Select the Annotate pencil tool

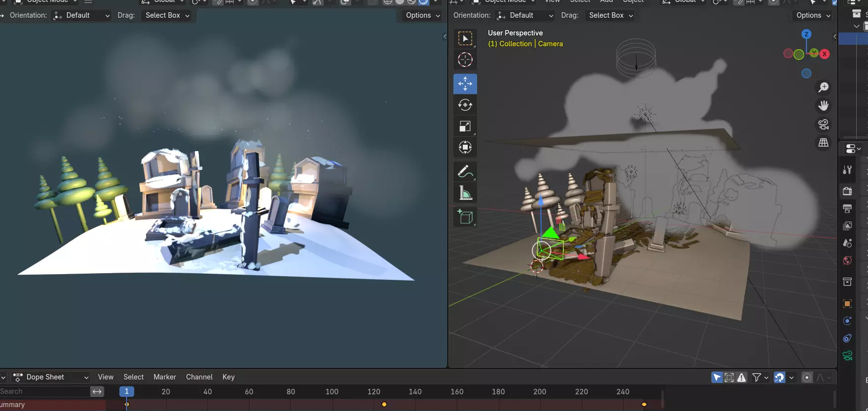click(465, 171)
